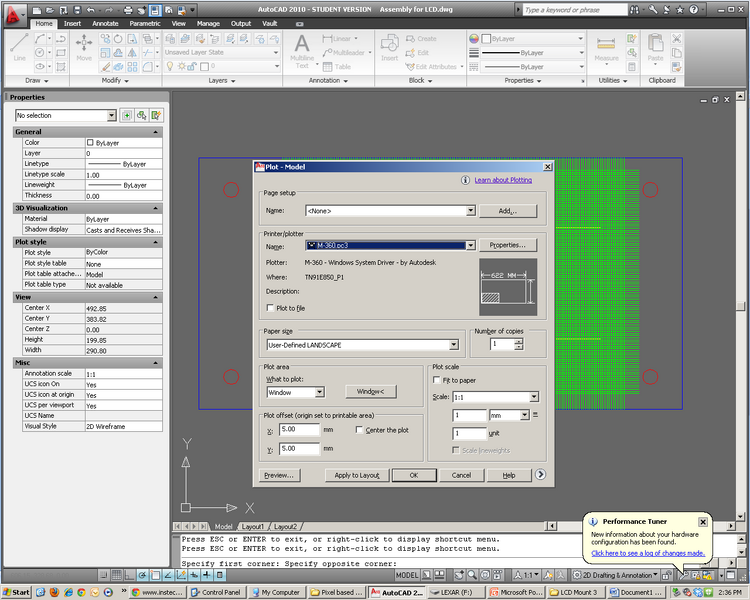Click the workspace switching gear icon
This screenshot has height=600, width=750.
click(x=577, y=575)
